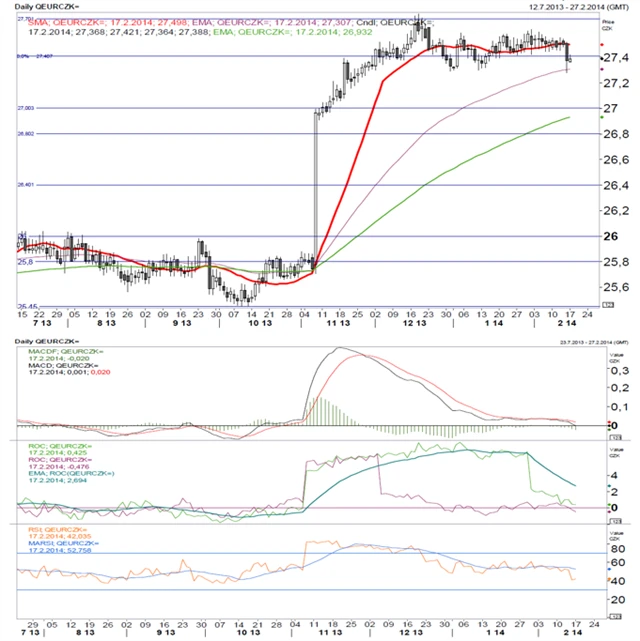This screenshot has height=641, width=640.
Task: Click the date range 23.7.2013 - 27.2.2014 (GMT)
Action: pyautogui.click(x=594, y=342)
